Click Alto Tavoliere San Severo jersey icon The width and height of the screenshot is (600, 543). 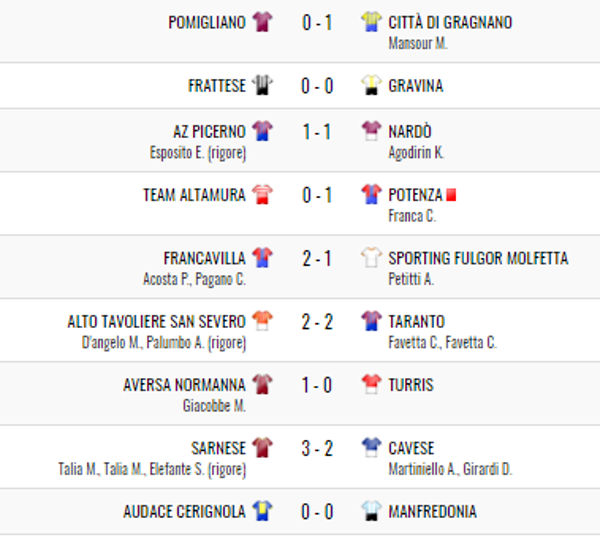[262, 321]
